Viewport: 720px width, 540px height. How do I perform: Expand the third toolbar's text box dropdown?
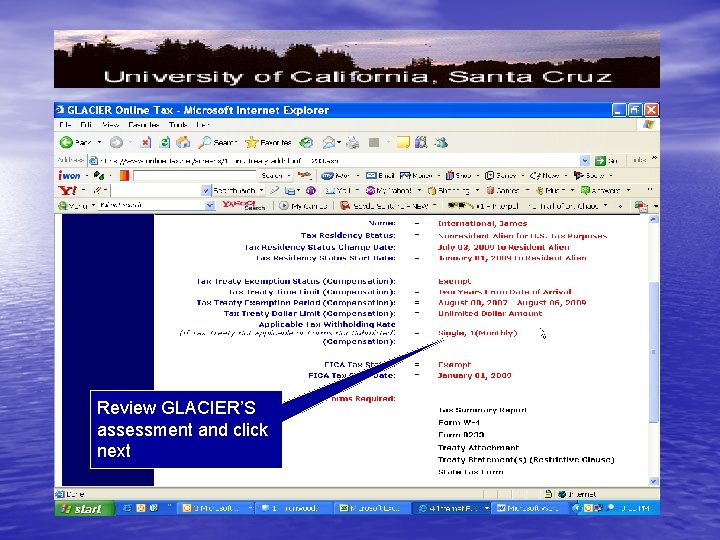coord(210,205)
